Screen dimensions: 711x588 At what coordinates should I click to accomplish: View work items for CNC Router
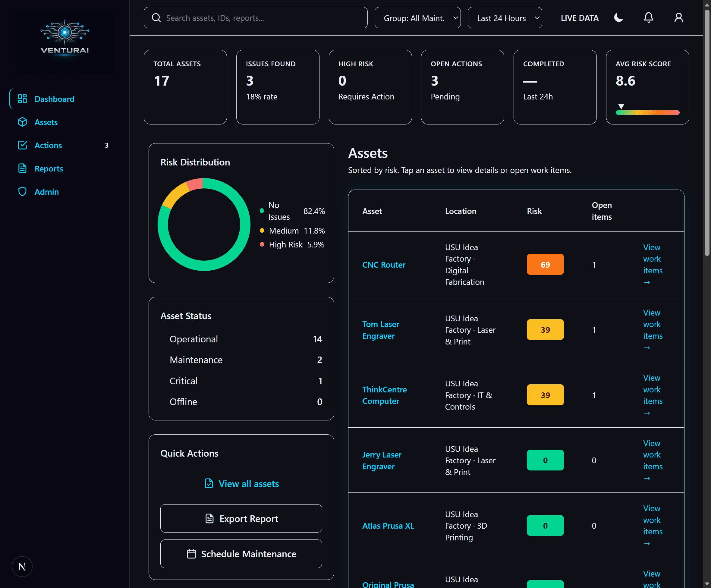[653, 265]
